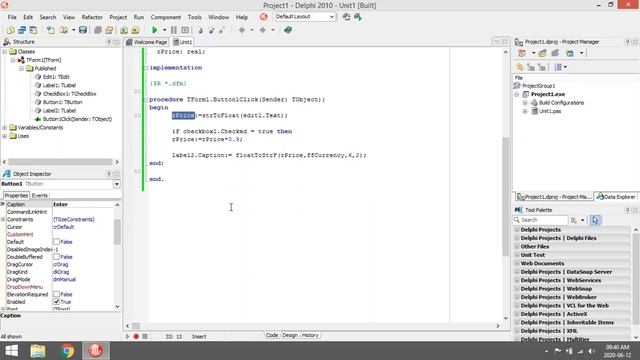
Task: Toggle the Default property checkbox
Action: click(x=56, y=242)
